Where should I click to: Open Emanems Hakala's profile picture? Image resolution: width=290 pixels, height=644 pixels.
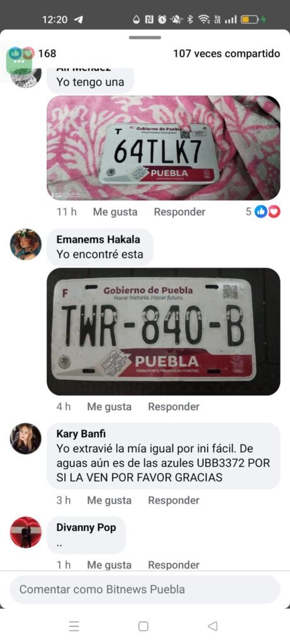pos(25,245)
